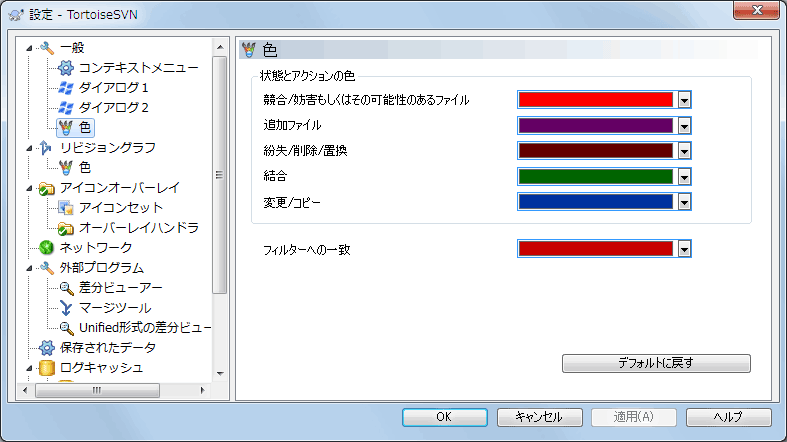Select ダイアログ 2 in settings tree
This screenshot has width=787, height=442.
click(x=113, y=107)
